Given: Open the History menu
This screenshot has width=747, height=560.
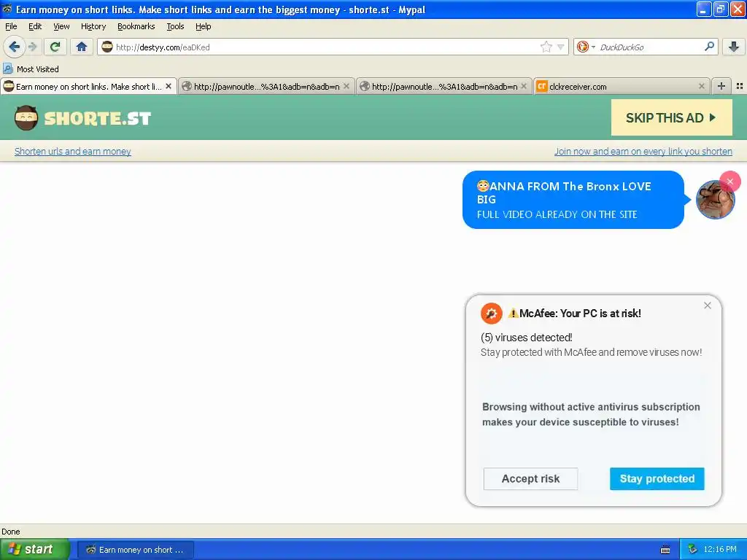Looking at the screenshot, I should click(93, 26).
